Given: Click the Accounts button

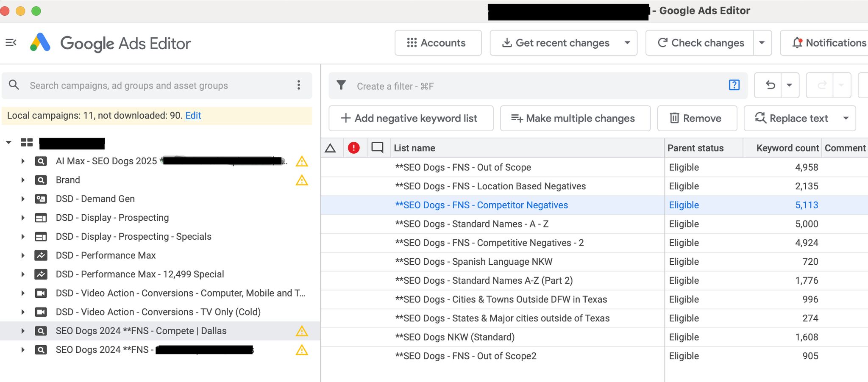Looking at the screenshot, I should pos(438,43).
